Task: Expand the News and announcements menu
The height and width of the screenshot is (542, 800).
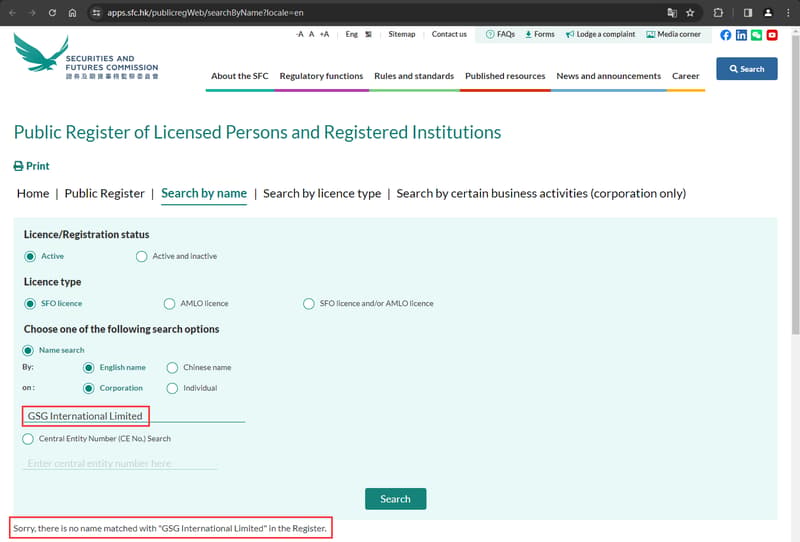Action: pyautogui.click(x=609, y=76)
